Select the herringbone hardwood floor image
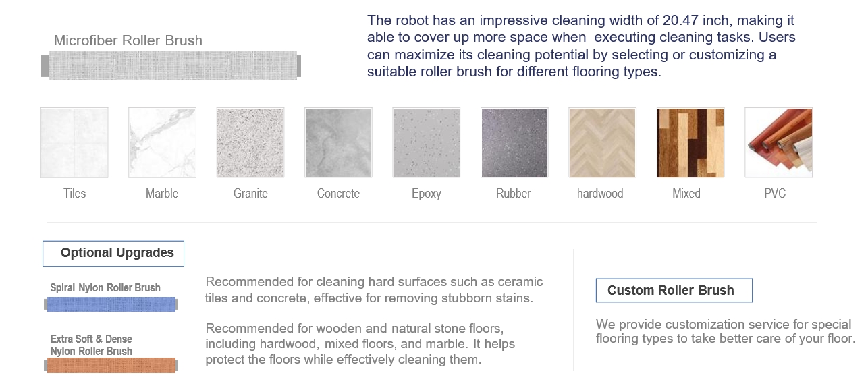Image resolution: width=868 pixels, height=392 pixels. [x=602, y=143]
